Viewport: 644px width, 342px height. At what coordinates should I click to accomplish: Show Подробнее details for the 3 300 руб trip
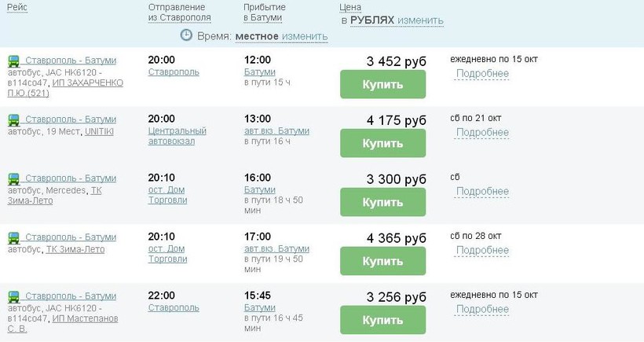point(482,192)
